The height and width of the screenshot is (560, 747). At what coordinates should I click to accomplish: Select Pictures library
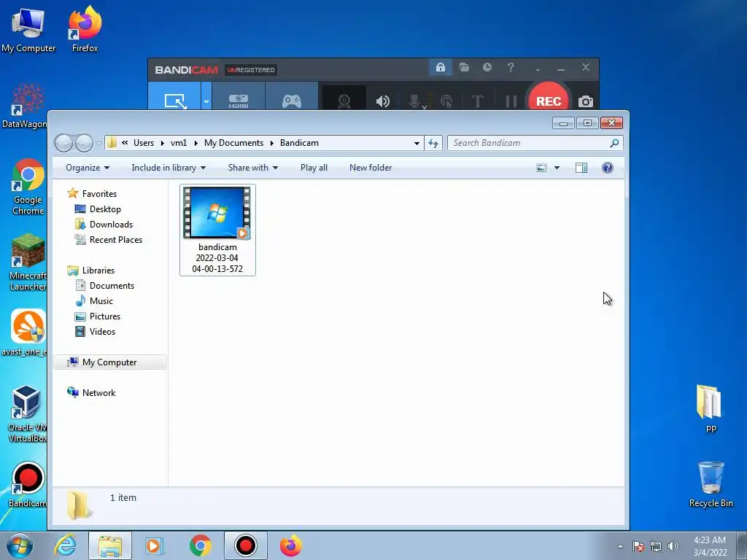click(105, 316)
